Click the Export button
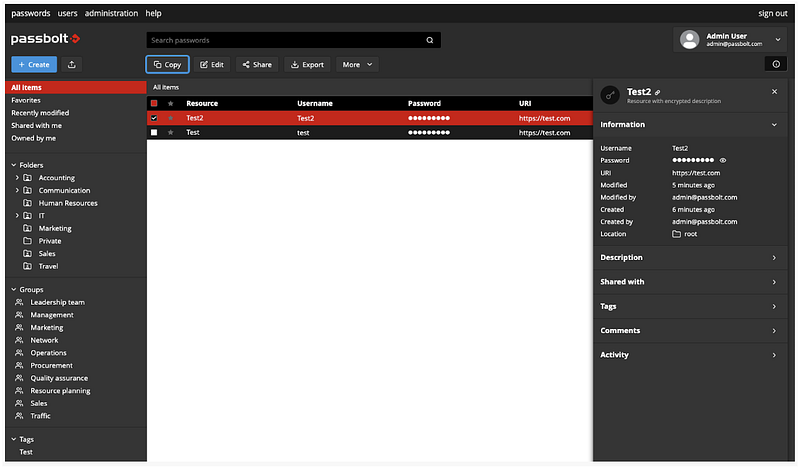Image resolution: width=800 pixels, height=468 pixels. [307, 64]
